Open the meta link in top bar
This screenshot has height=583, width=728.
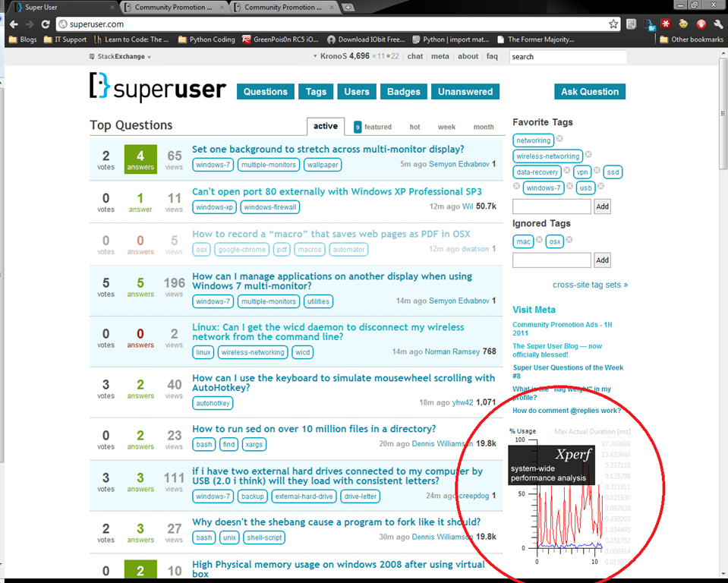[x=440, y=56]
